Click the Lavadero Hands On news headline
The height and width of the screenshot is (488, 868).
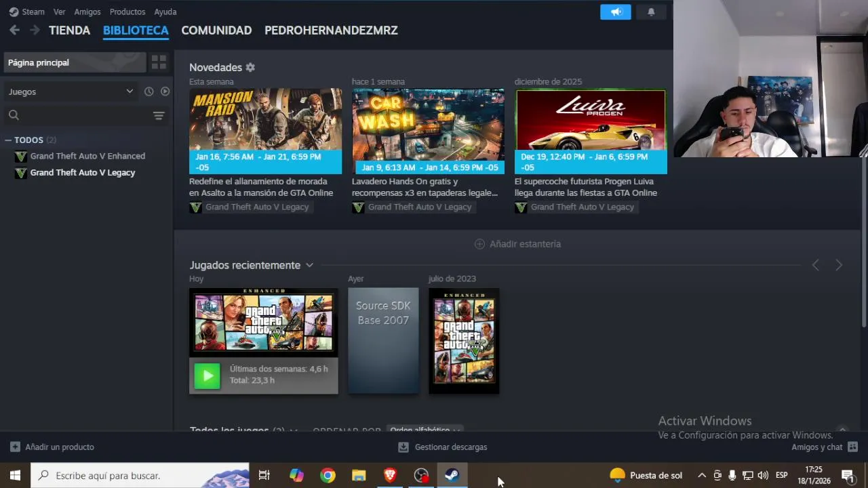pyautogui.click(x=425, y=187)
